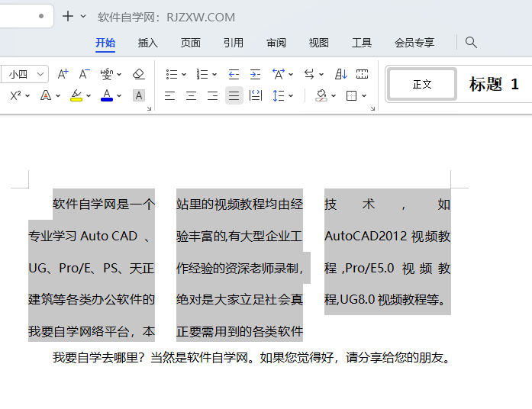Open the 工具 tab

pyautogui.click(x=361, y=43)
